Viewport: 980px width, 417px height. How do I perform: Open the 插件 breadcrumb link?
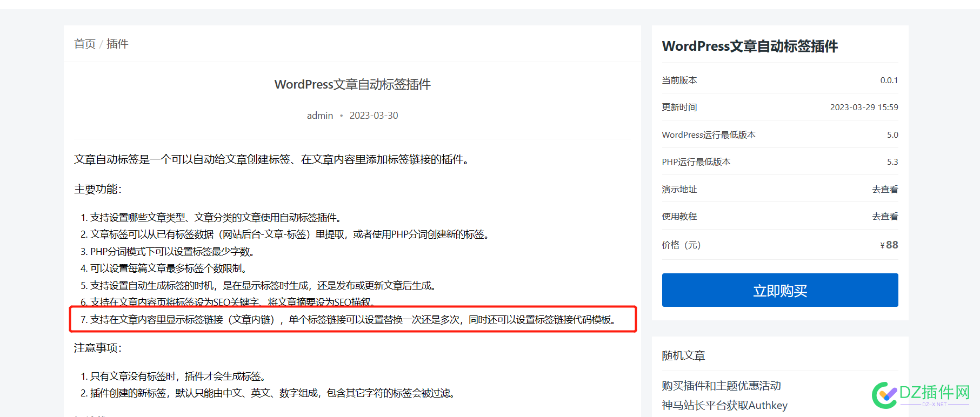pos(117,44)
